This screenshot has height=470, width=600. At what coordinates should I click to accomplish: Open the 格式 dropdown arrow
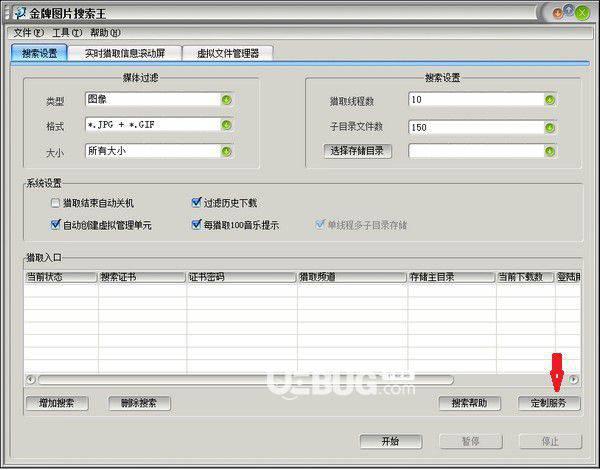click(227, 125)
